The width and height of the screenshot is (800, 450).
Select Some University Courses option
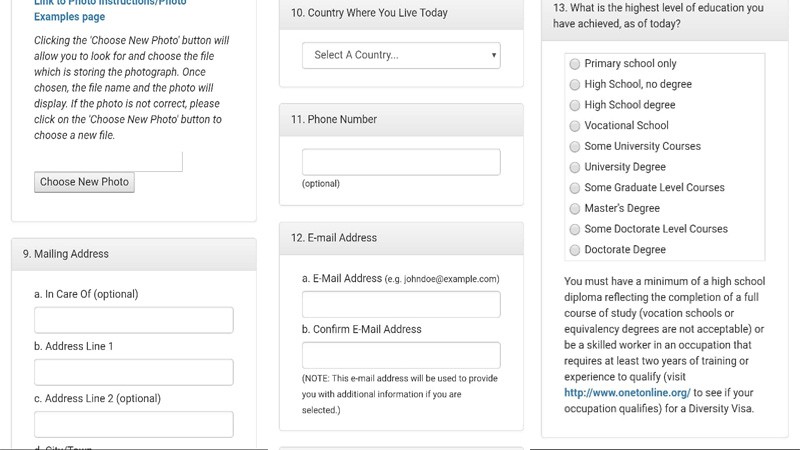tap(575, 147)
